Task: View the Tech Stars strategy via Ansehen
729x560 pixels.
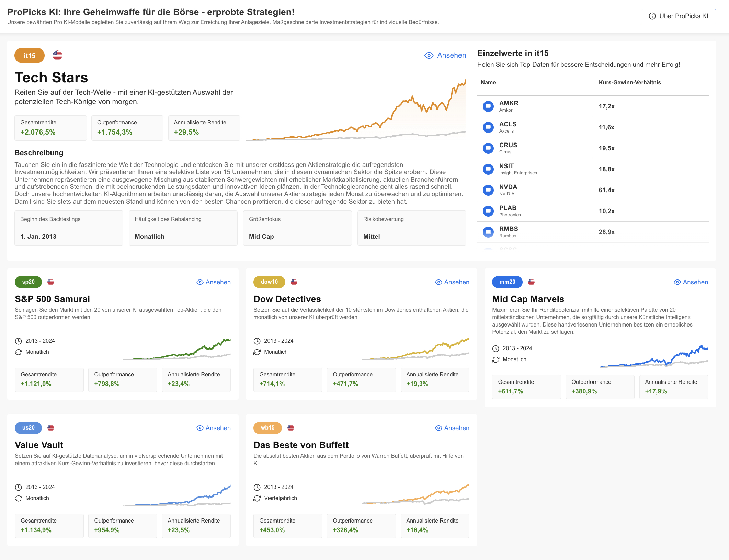Action: (x=445, y=55)
